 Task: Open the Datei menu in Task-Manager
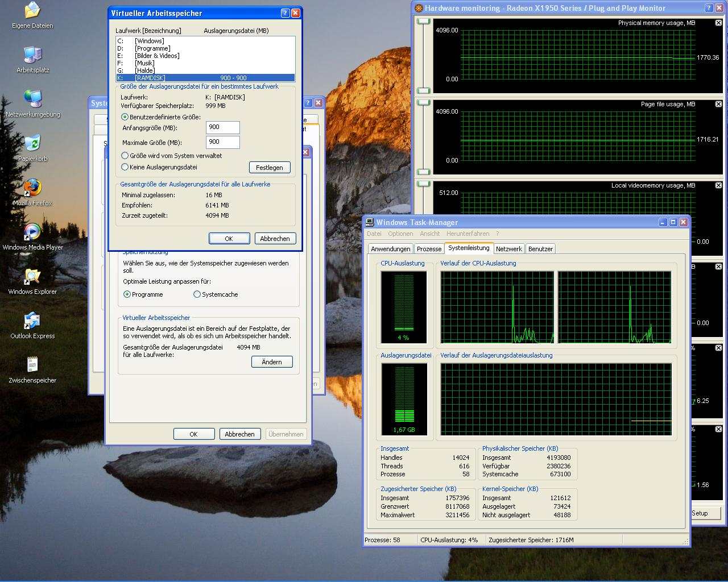click(x=374, y=234)
